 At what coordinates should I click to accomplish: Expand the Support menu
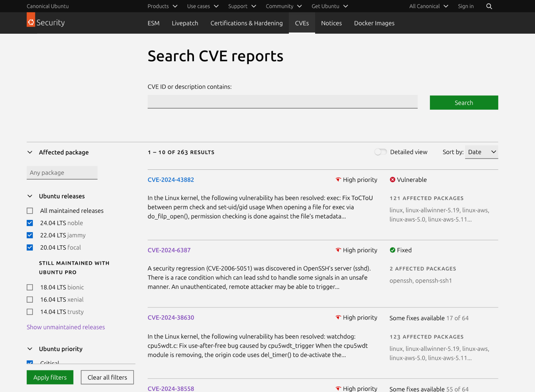point(242,6)
